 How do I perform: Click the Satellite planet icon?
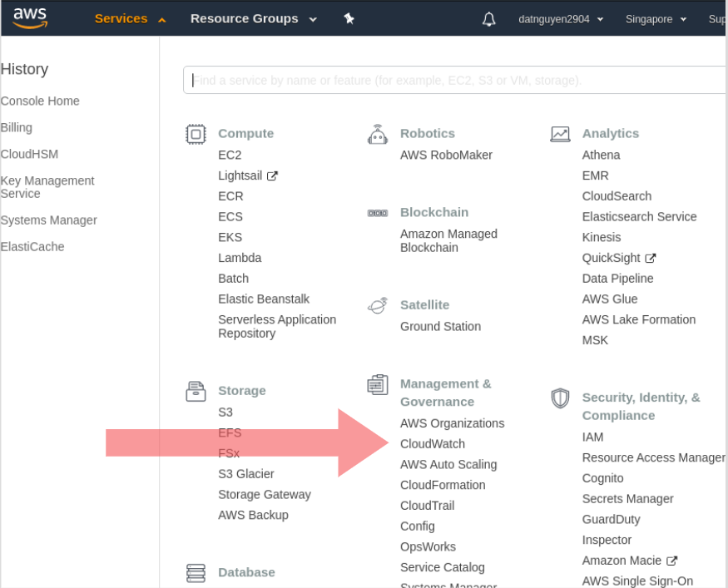[378, 306]
